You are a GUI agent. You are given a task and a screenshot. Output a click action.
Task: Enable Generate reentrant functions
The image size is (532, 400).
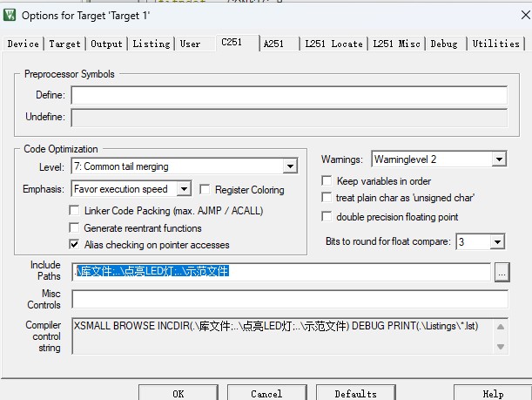[75, 227]
